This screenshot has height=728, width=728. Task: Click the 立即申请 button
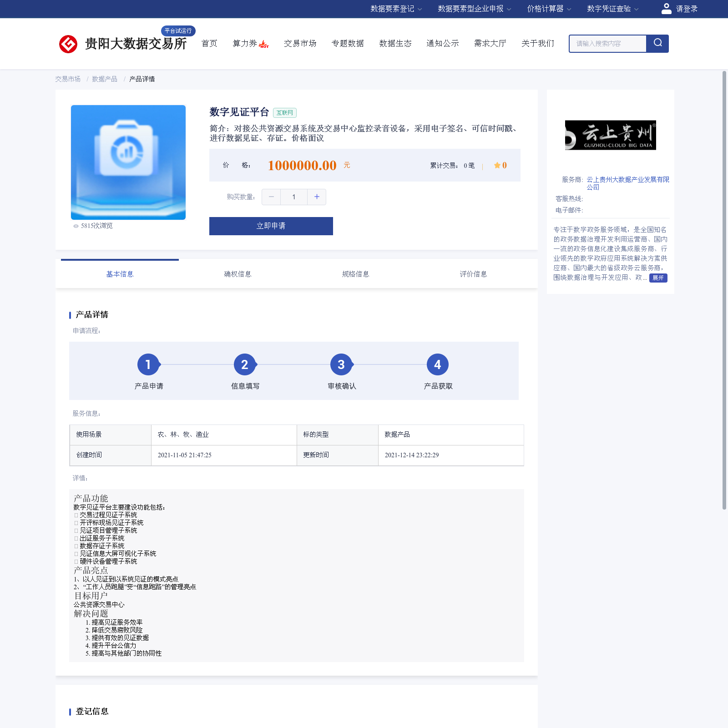pyautogui.click(x=271, y=226)
